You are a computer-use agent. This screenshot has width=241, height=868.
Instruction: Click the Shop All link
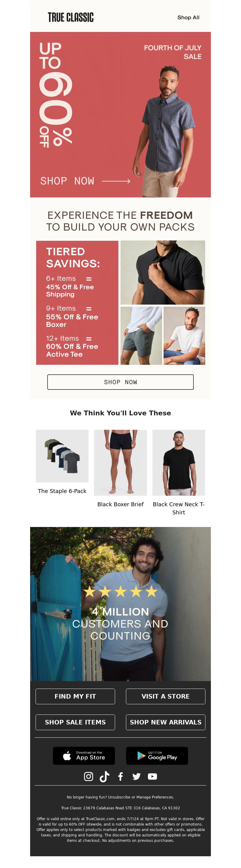(188, 17)
